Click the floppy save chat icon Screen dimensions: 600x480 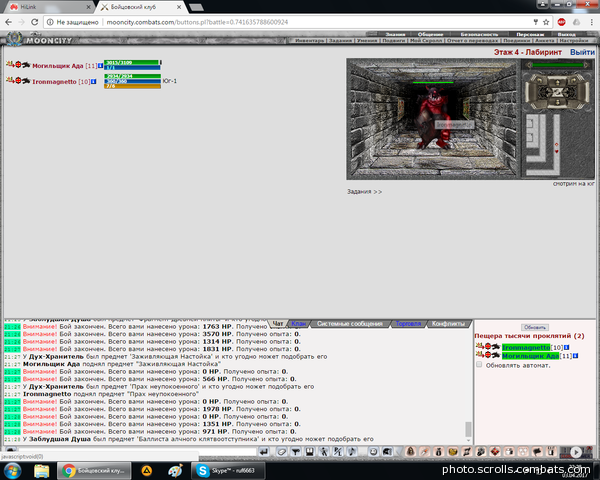click(x=310, y=452)
